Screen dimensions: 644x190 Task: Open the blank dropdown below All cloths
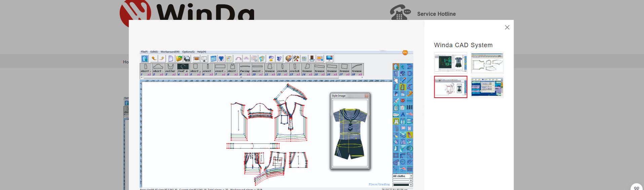click(403, 181)
